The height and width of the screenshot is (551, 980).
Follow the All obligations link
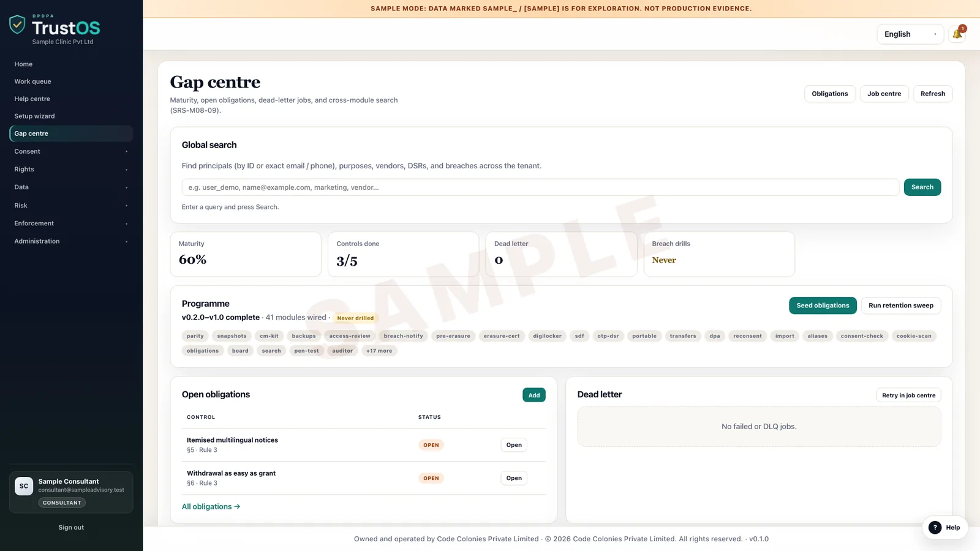coord(211,507)
